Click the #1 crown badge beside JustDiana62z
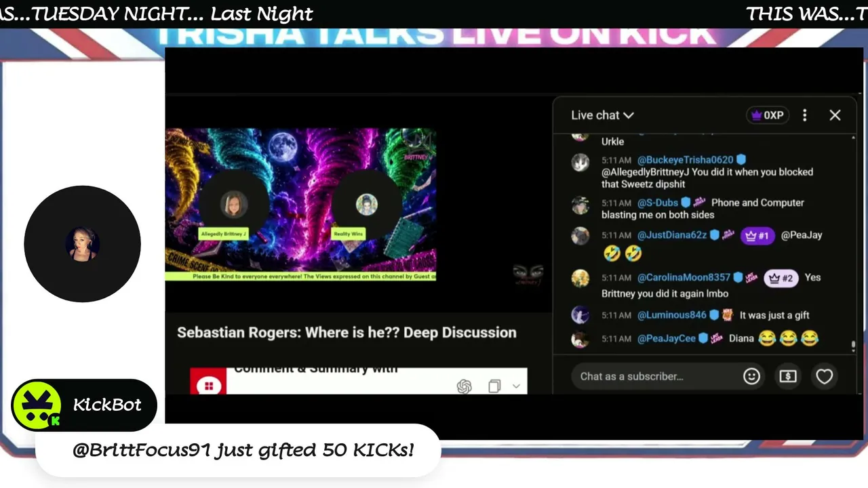Screen dimensions: 868x488 (x=757, y=236)
